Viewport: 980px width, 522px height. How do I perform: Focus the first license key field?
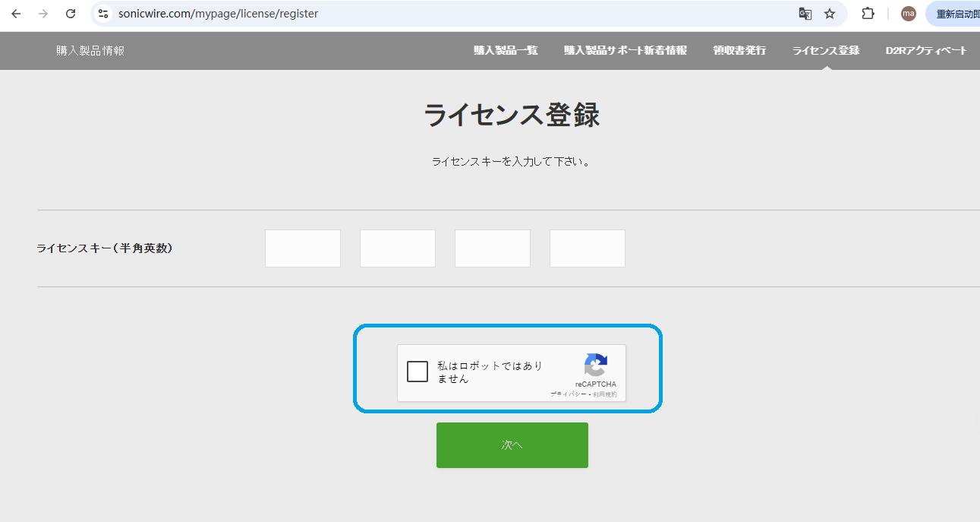point(303,248)
